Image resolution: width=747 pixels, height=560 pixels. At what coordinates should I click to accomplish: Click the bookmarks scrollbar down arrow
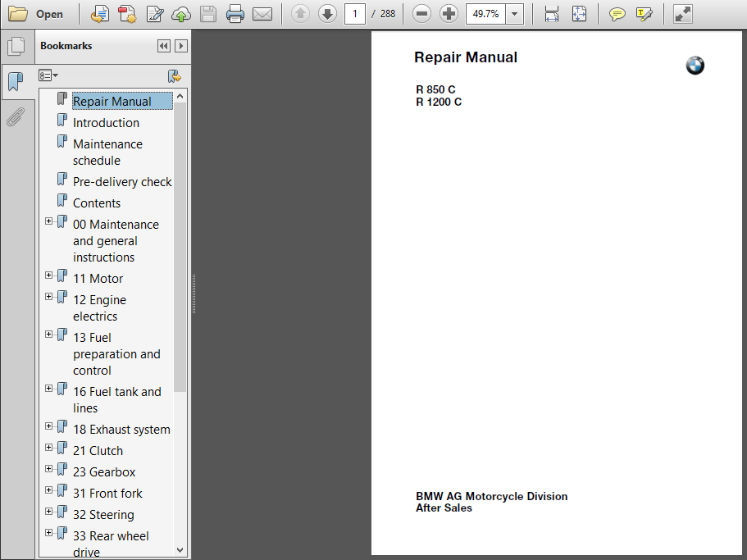[180, 550]
